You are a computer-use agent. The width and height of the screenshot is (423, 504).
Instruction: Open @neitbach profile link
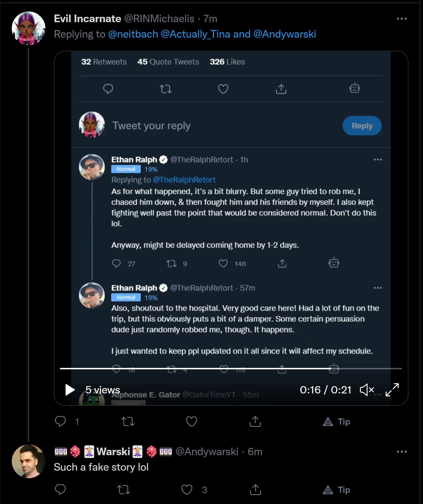(133, 34)
